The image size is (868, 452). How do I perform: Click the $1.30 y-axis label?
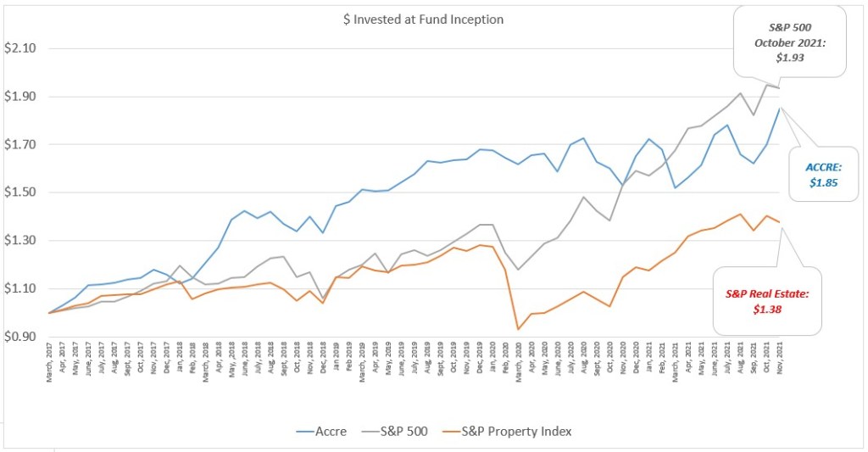point(20,241)
